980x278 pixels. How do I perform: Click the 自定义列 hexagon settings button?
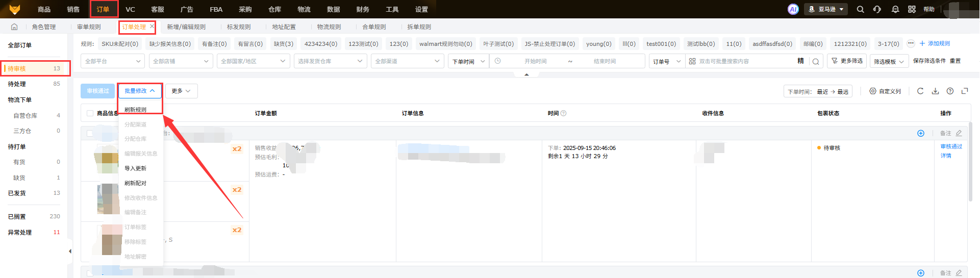point(885,91)
